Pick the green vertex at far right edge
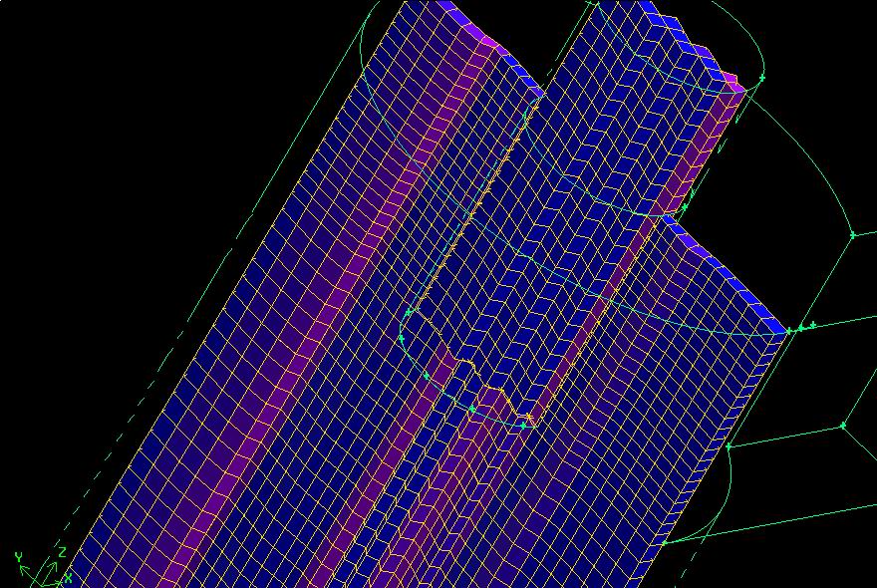 (x=852, y=235)
